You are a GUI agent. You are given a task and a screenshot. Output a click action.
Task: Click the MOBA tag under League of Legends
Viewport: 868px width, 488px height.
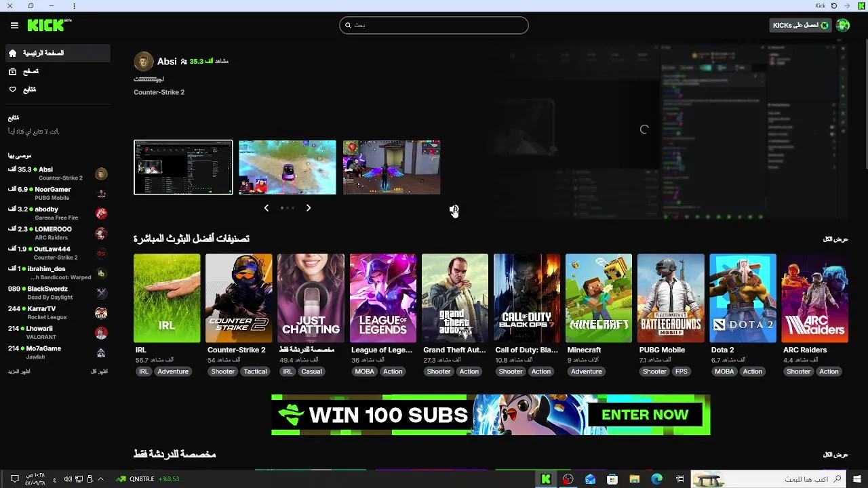click(365, 371)
